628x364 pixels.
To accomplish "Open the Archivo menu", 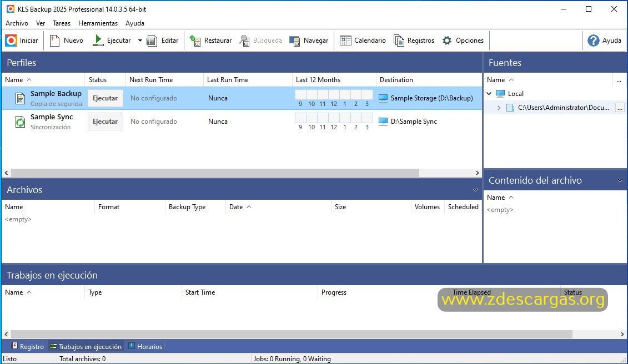I will (x=17, y=23).
